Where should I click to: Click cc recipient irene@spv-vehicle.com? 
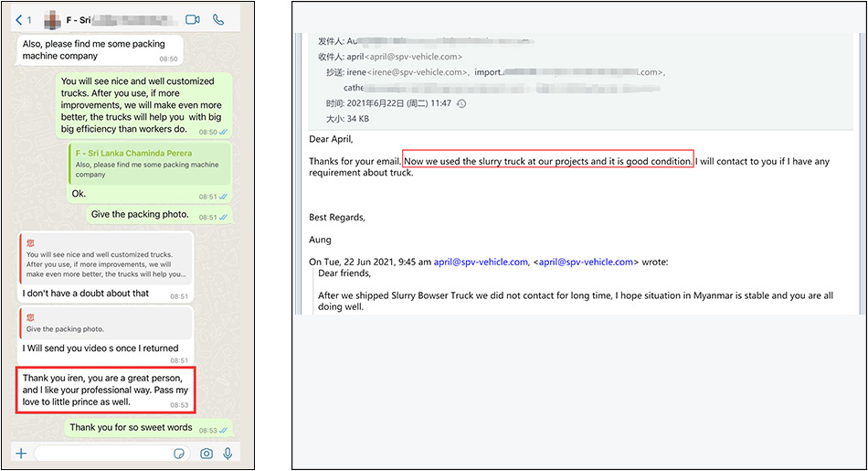click(407, 72)
